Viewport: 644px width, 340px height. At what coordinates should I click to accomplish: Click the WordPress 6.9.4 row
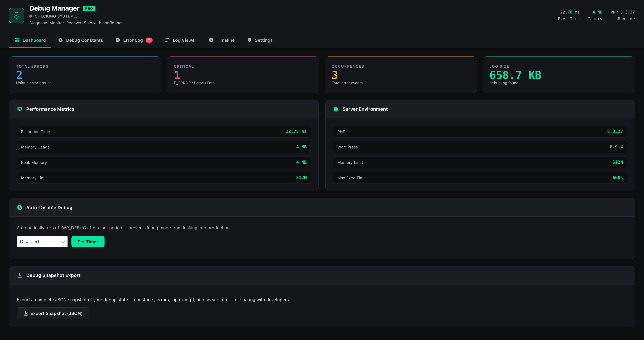[480, 147]
